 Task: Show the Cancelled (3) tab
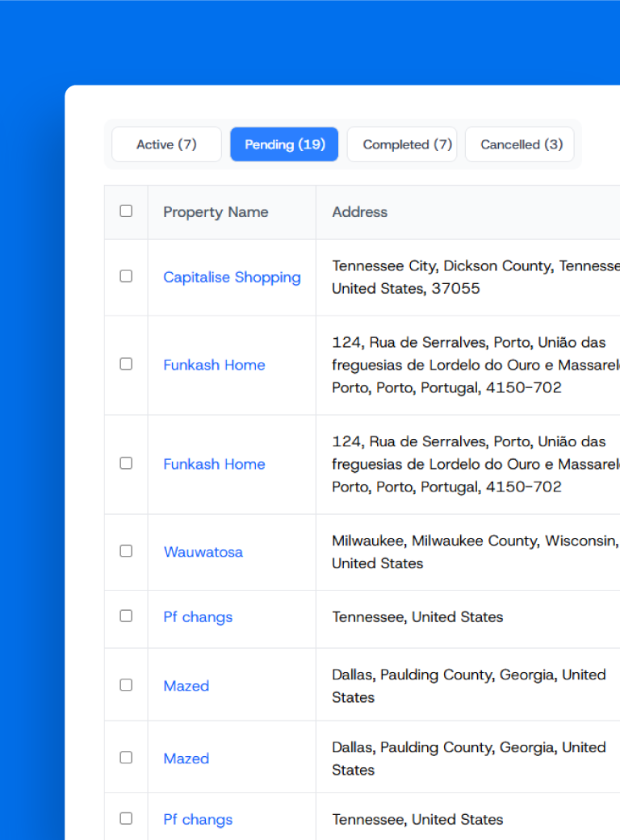[520, 144]
